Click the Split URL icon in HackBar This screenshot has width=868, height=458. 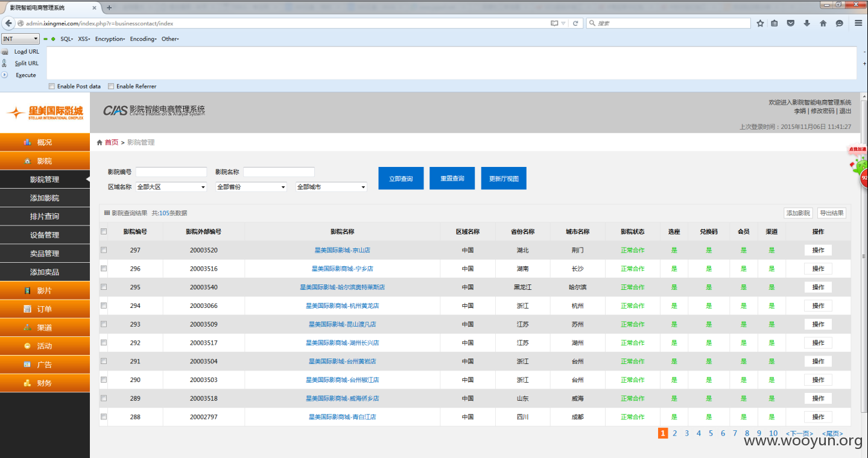point(5,63)
